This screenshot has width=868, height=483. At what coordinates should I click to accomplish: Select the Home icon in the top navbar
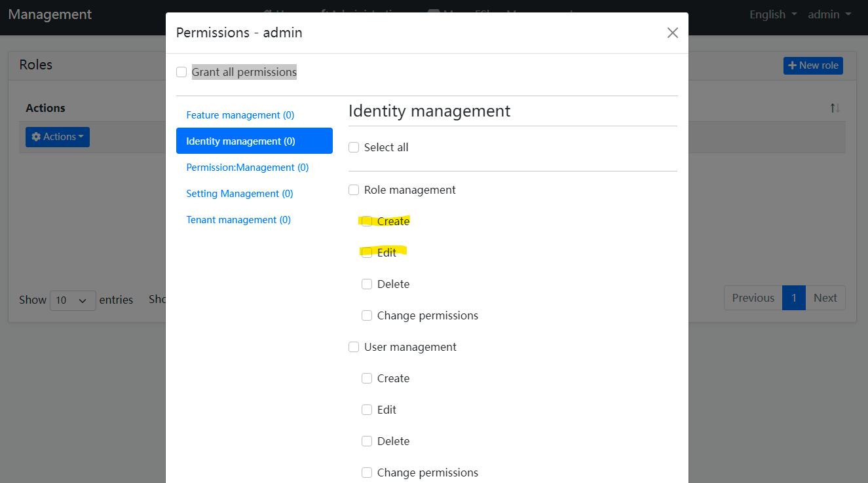click(x=267, y=13)
